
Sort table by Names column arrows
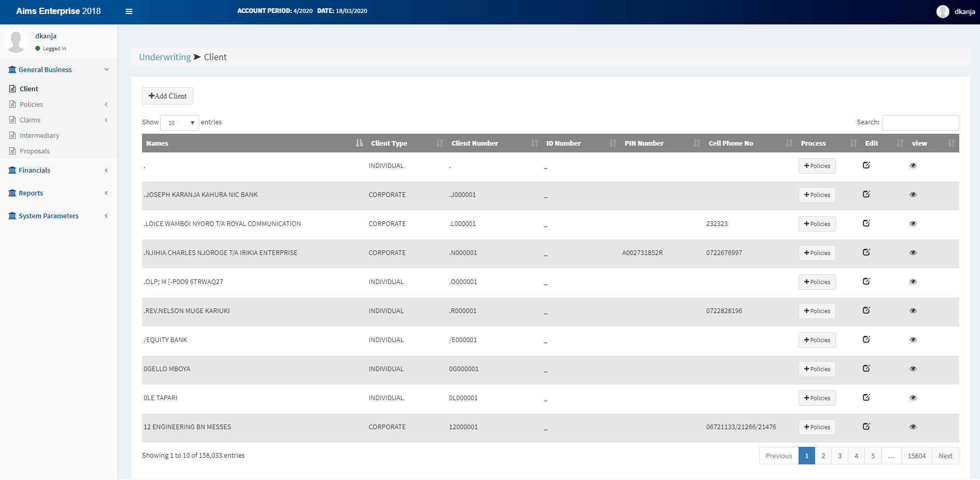359,143
